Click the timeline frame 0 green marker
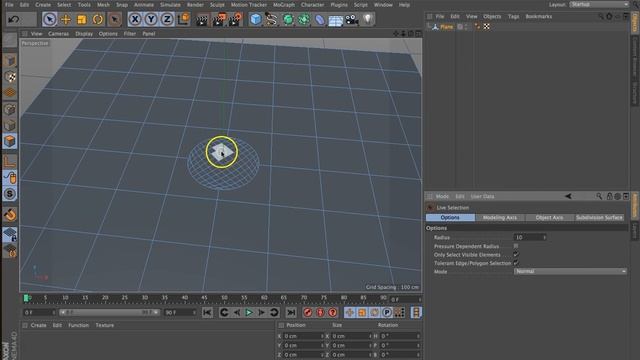This screenshot has height=360, width=640. pyautogui.click(x=27, y=298)
